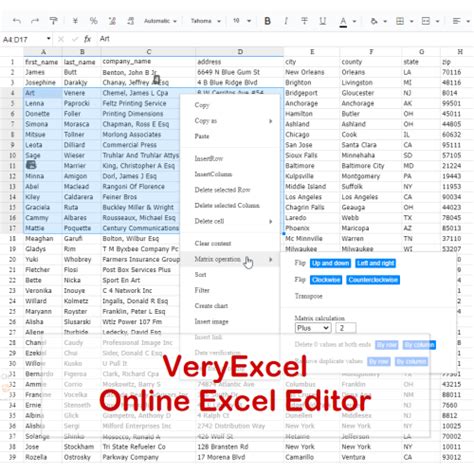
Task: Increase decimal places in toolbar
Action: [130, 21]
